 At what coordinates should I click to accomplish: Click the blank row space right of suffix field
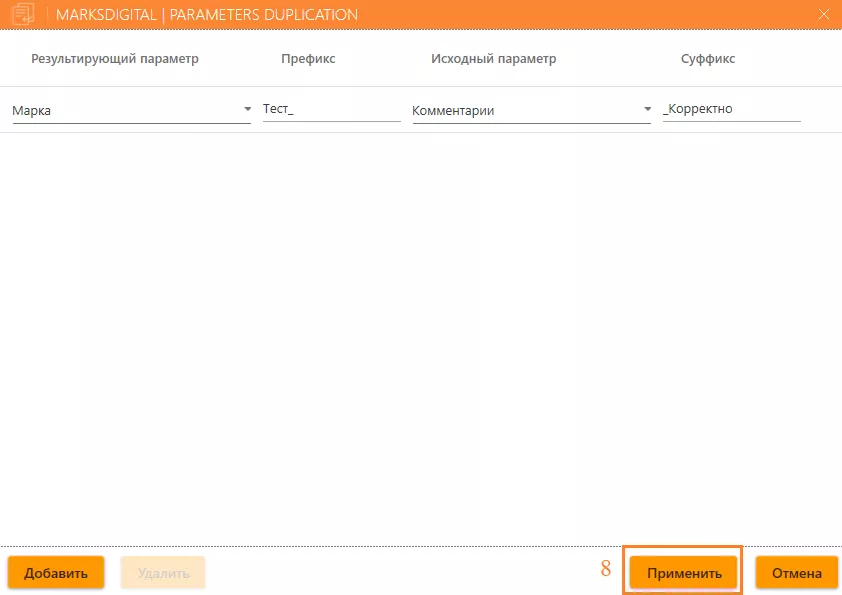pyautogui.click(x=820, y=109)
